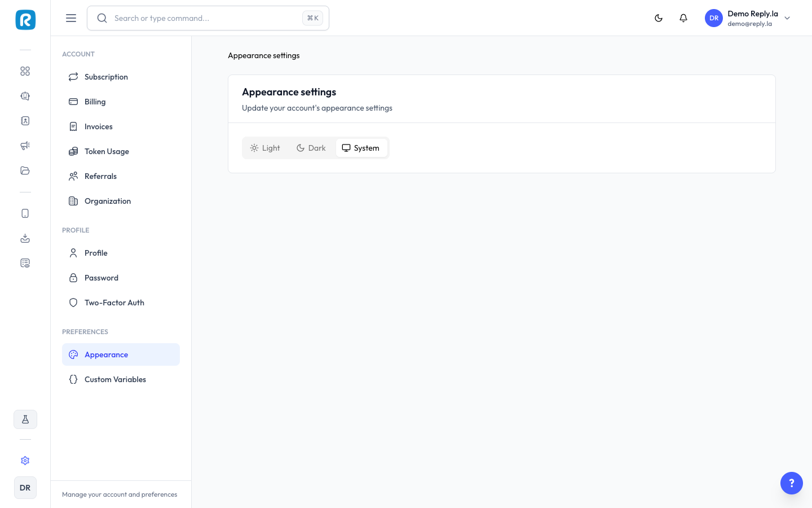Open notifications bell icon
The height and width of the screenshot is (508, 812).
pos(683,18)
